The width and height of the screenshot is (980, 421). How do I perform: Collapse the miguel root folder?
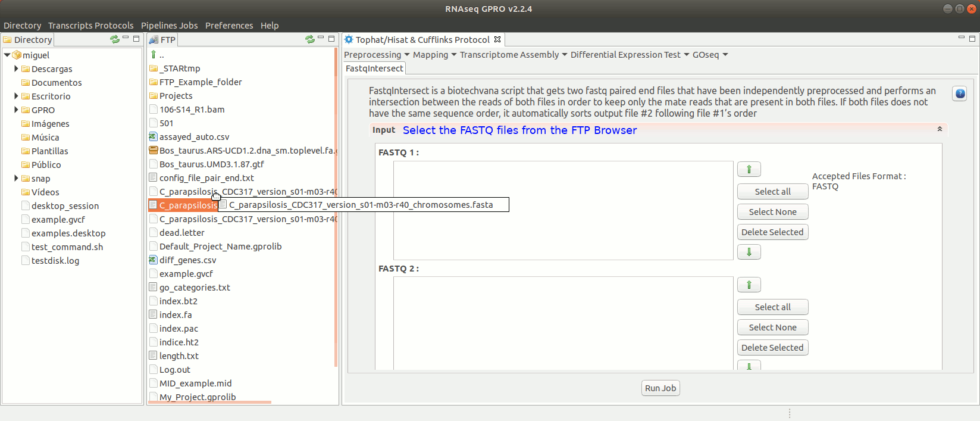click(7, 55)
